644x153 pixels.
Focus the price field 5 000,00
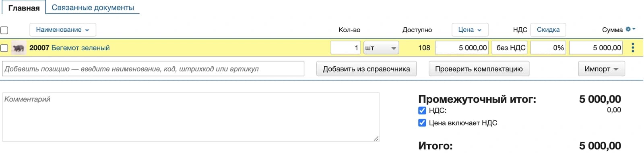(462, 48)
